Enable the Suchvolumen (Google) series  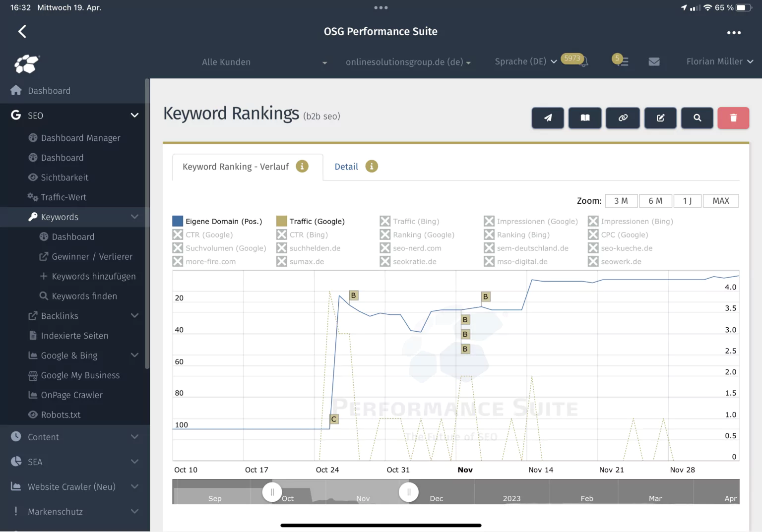tap(178, 248)
